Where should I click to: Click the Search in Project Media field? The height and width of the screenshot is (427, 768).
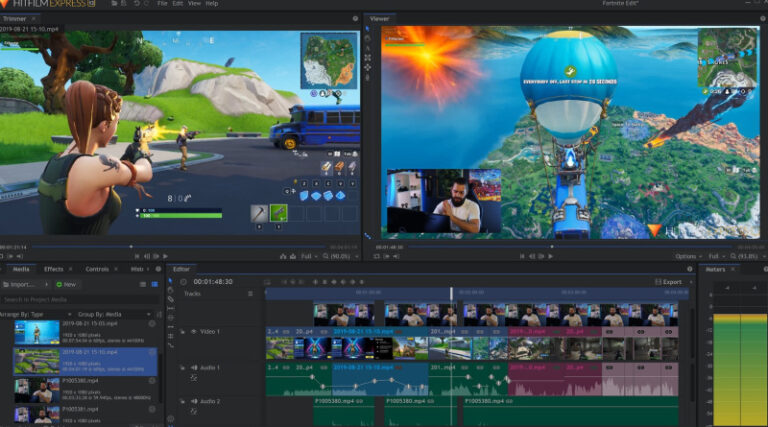click(80, 299)
